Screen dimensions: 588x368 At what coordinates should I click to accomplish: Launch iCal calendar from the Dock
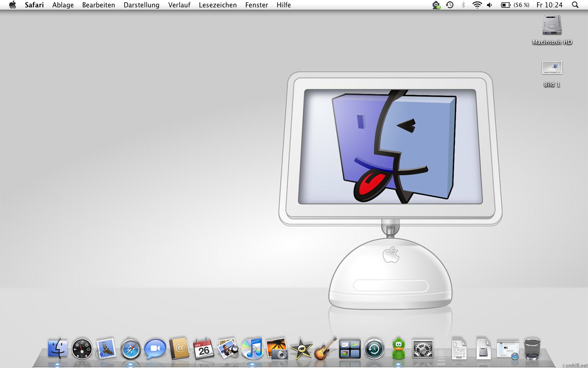click(x=204, y=349)
